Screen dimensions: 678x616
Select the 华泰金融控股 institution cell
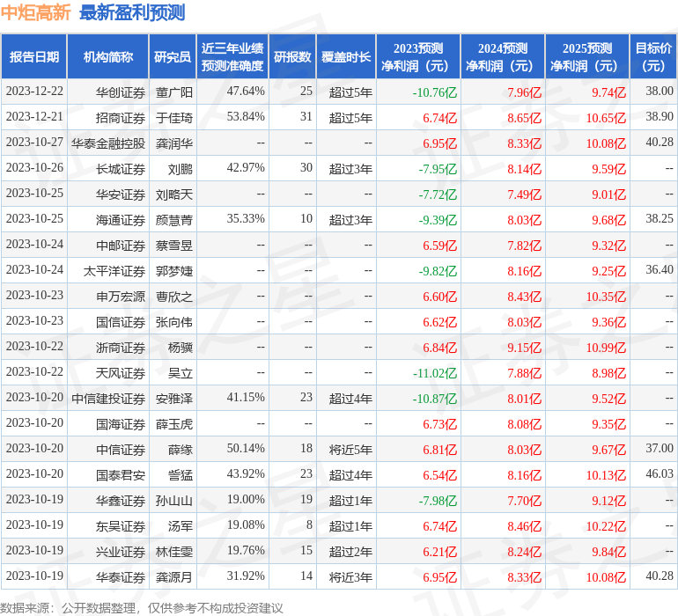point(108,143)
